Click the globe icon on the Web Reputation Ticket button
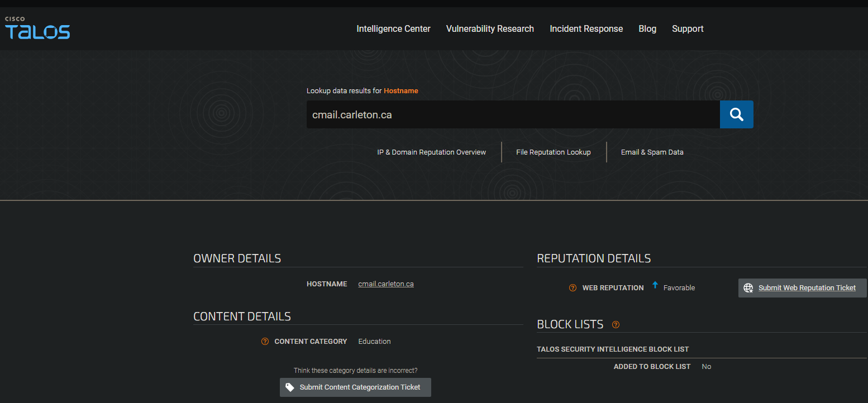 (748, 288)
